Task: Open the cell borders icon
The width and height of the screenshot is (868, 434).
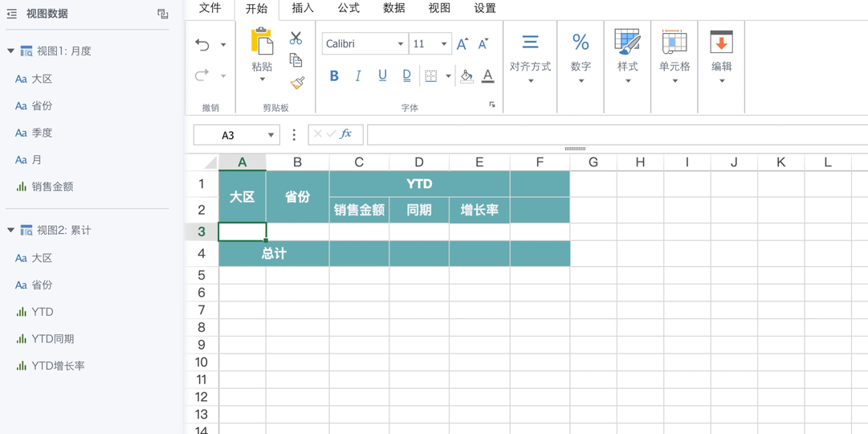Action: tap(430, 76)
